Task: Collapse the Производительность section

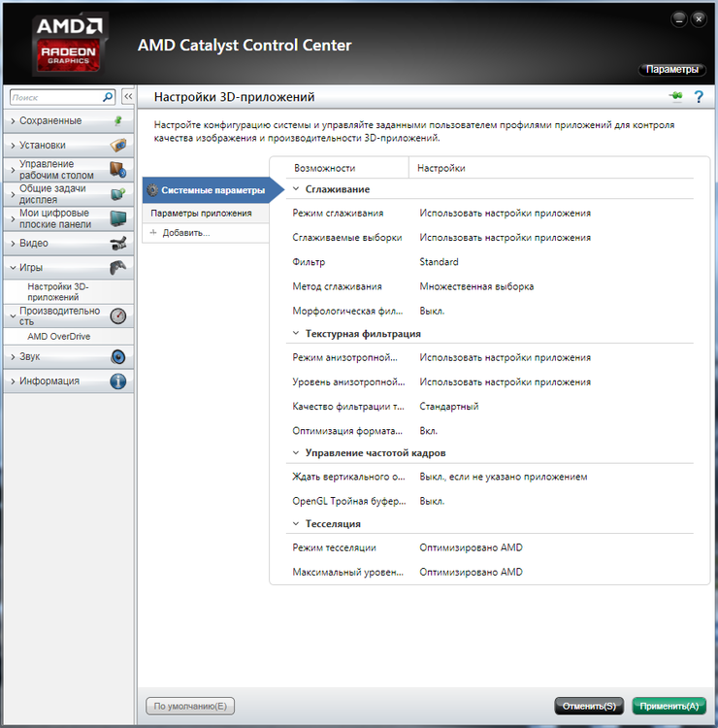Action: click(x=13, y=316)
